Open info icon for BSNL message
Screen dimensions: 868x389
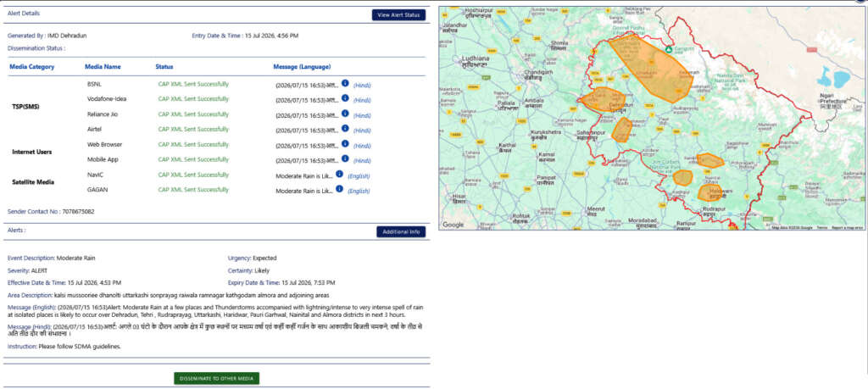345,83
